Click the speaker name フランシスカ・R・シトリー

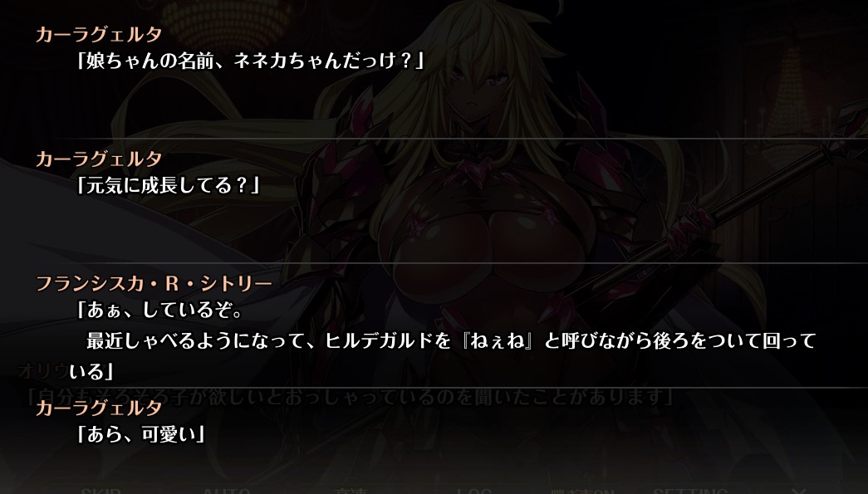(154, 284)
